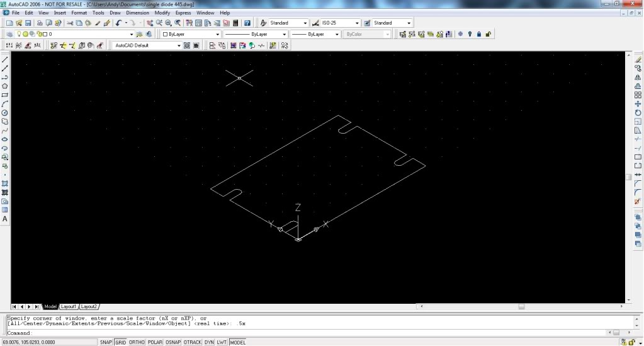Viewport: 644px width, 346px height.
Task: Open the AutoCAD Default workspace dropdown
Action: point(179,45)
